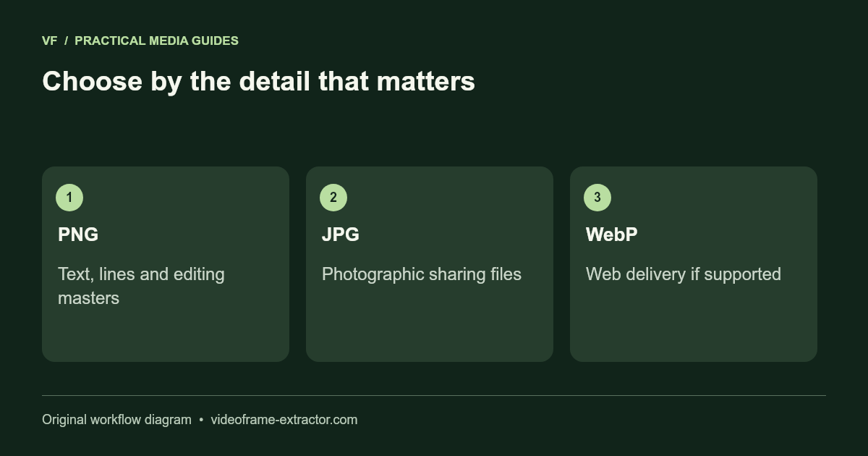Click "Text, lines and editing masters" description
868x456 pixels.
coord(141,286)
